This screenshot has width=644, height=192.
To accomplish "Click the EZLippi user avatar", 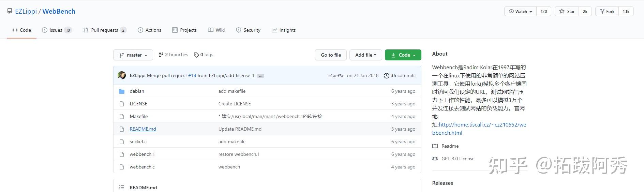I will (x=122, y=75).
